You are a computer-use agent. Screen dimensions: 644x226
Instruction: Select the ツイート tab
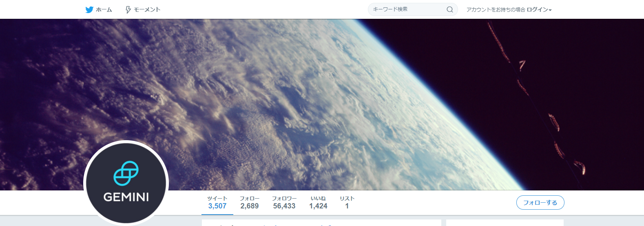(x=217, y=203)
